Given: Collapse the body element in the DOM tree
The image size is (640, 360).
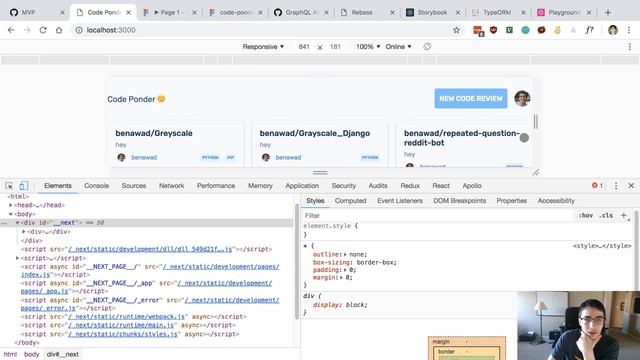Looking at the screenshot, I should pos(11,214).
